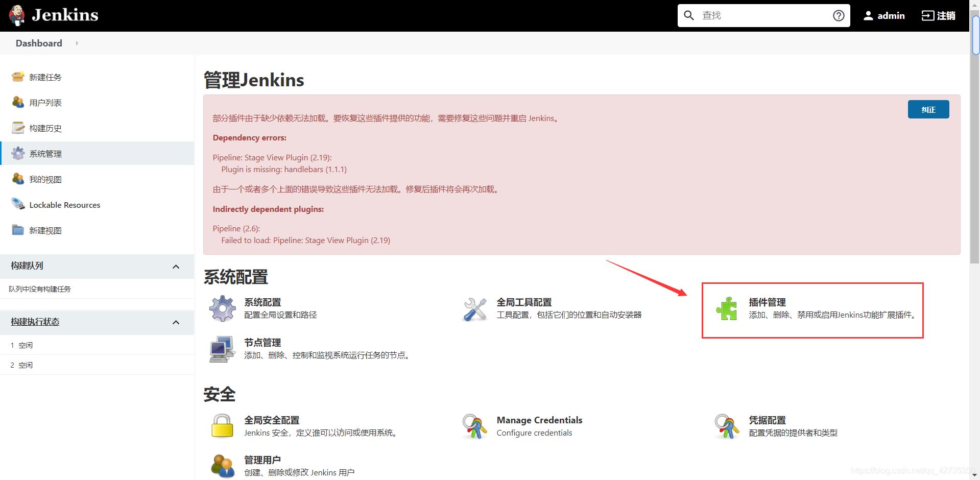Open Lockable Resources in the sidebar
The width and height of the screenshot is (980, 480).
pos(65,205)
